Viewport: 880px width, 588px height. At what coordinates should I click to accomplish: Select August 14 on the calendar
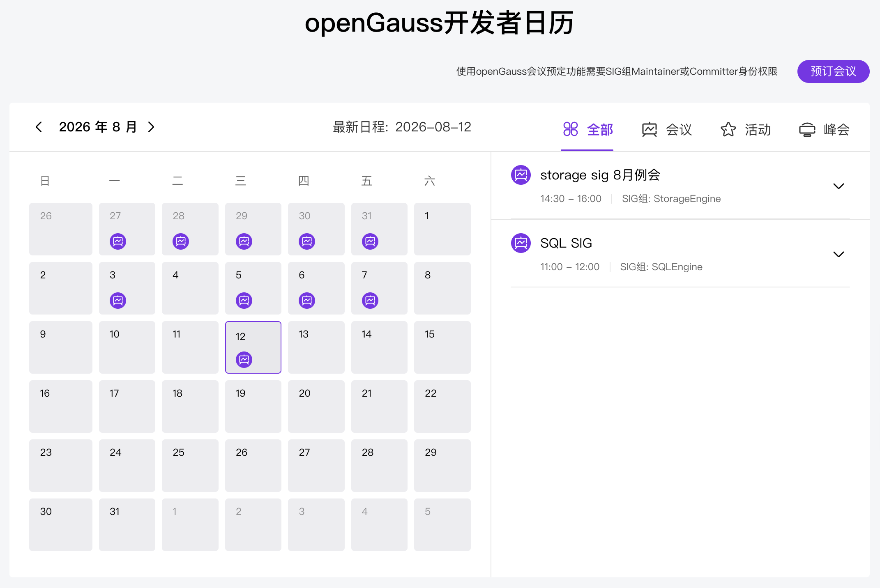pyautogui.click(x=379, y=347)
